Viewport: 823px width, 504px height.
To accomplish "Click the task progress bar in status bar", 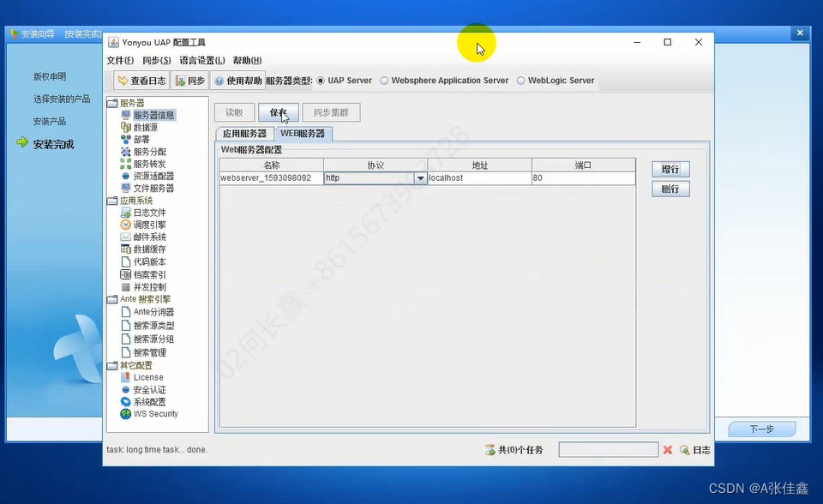I will tap(609, 449).
